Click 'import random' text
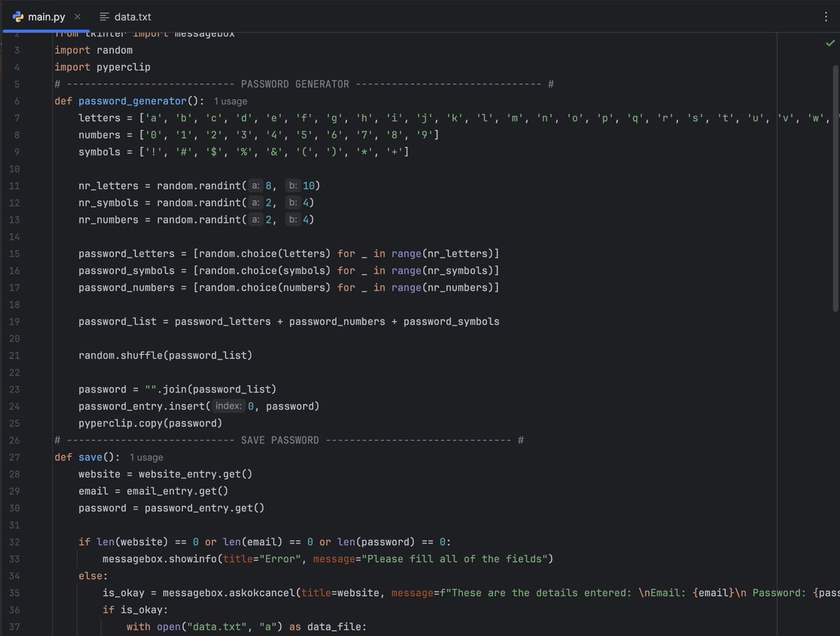The image size is (840, 636). [x=93, y=50]
